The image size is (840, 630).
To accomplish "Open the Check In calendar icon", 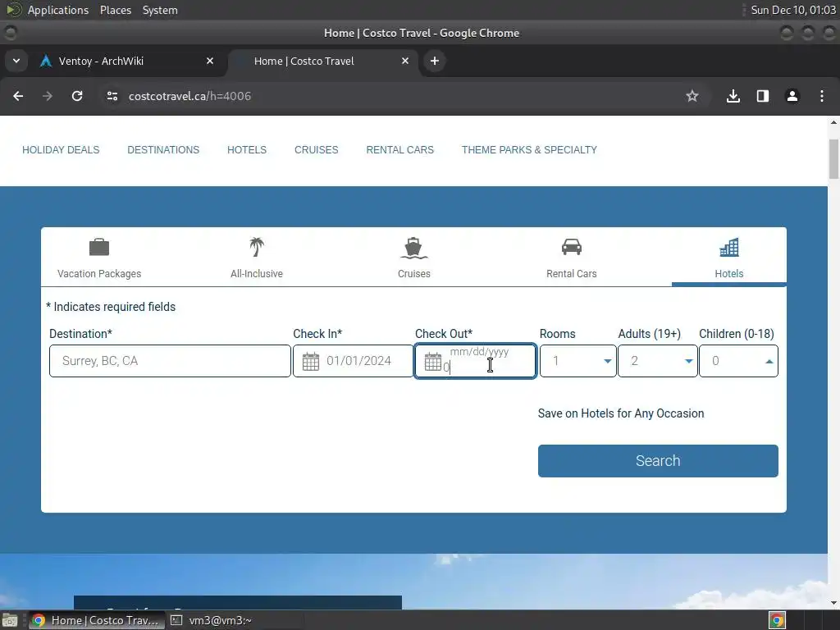I will click(x=311, y=362).
